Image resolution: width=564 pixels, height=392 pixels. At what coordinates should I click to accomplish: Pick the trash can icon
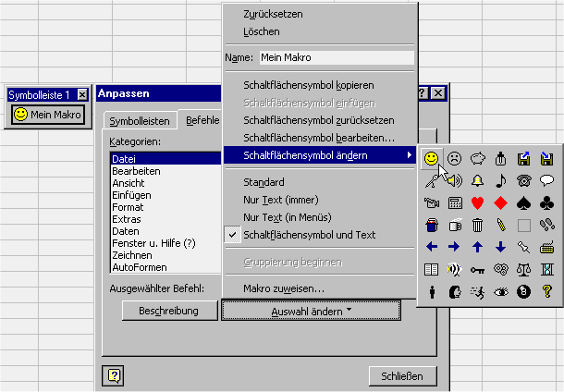coord(477,225)
